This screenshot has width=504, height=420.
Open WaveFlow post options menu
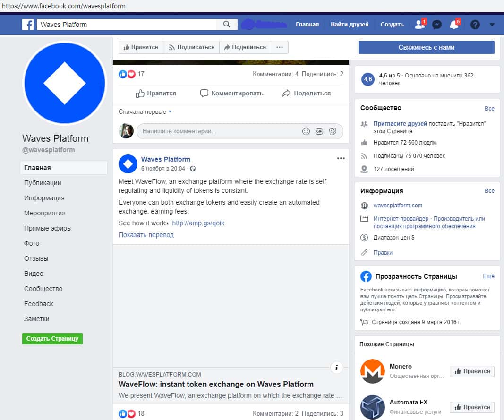[x=341, y=159]
